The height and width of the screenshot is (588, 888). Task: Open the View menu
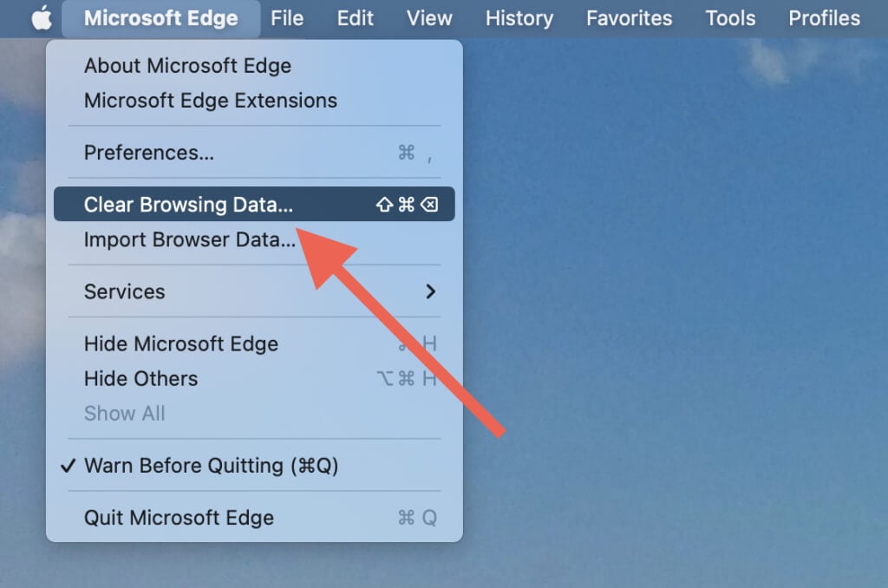pos(429,18)
